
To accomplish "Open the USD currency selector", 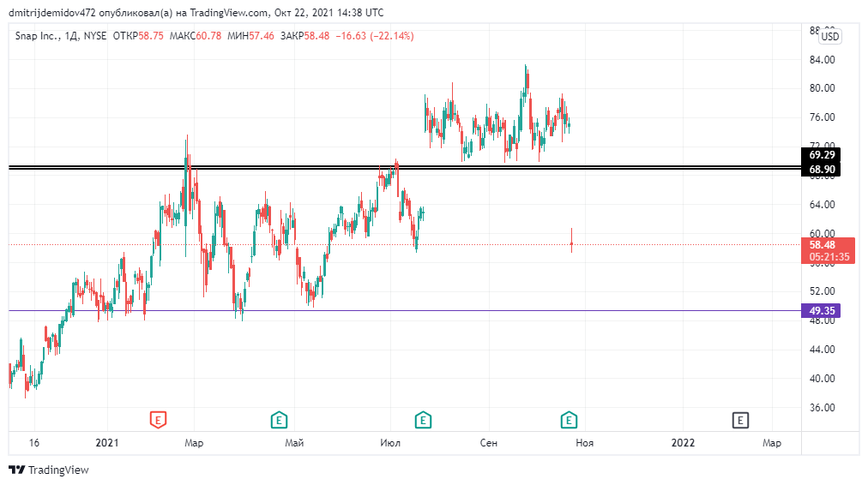I will coord(829,37).
